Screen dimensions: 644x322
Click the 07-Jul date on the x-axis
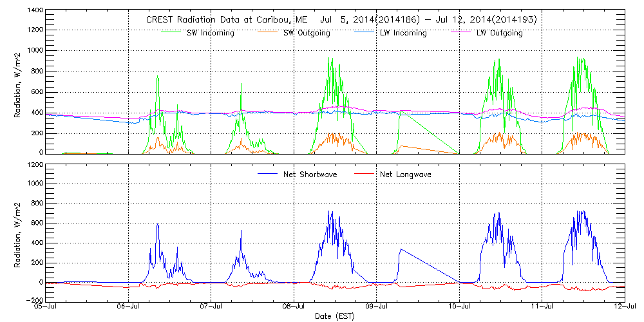point(211,307)
